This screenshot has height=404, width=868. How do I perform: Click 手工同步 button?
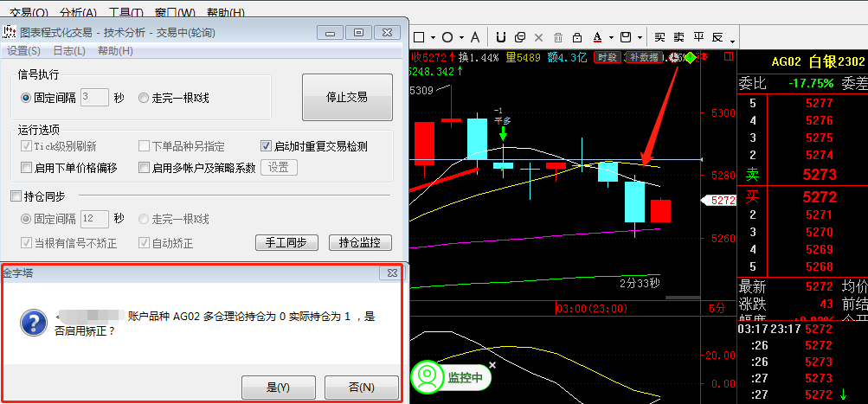286,242
